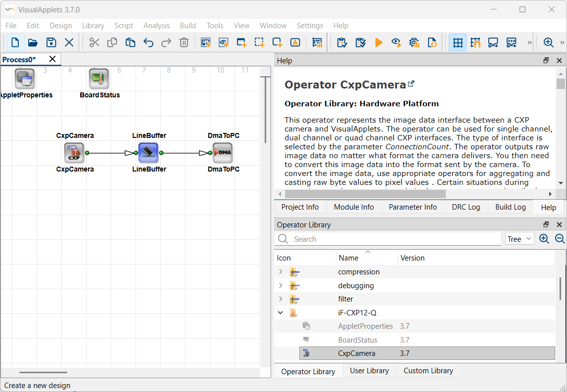
Task: Click the eye-with-plus simulation probe icon
Action: click(x=224, y=43)
